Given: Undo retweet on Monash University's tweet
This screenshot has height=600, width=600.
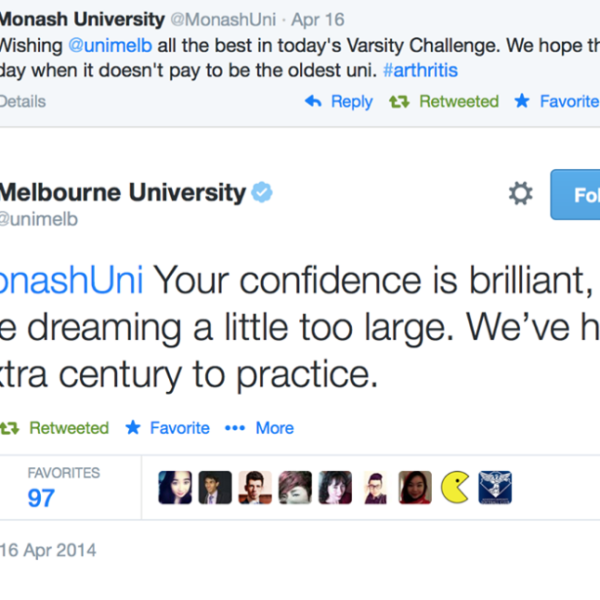Looking at the screenshot, I should [444, 101].
